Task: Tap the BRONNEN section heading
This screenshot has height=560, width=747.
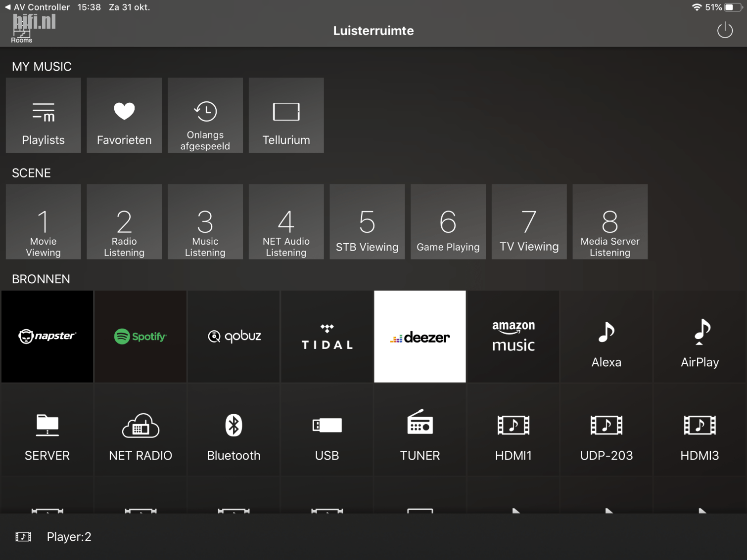Action: [41, 279]
